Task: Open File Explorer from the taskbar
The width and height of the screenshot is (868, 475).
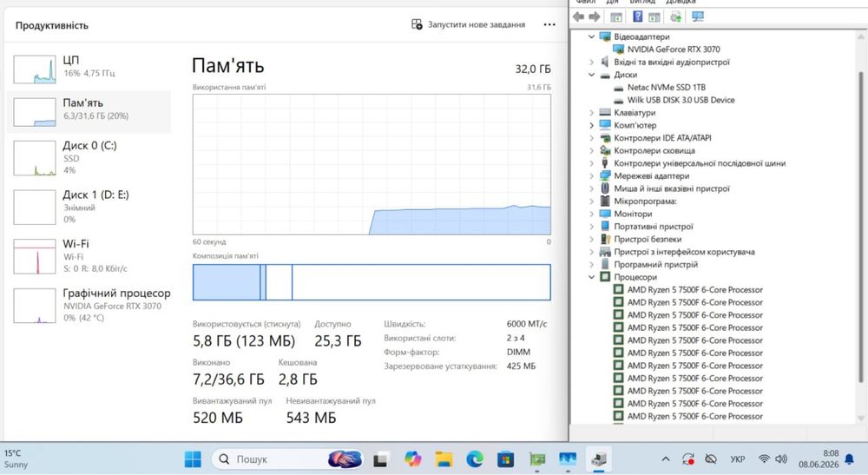Action: (444, 459)
